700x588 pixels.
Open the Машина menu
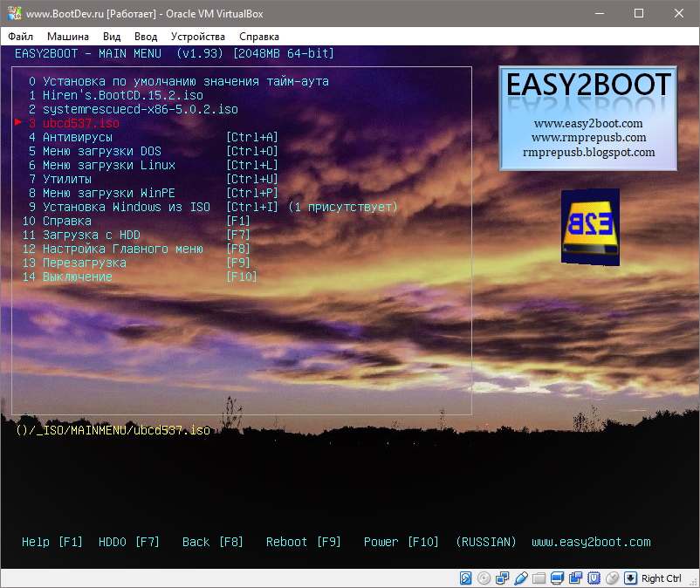[68, 37]
